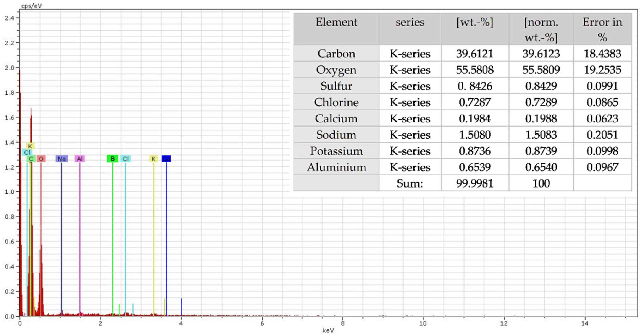Select the green C carbon marker
The height and width of the screenshot is (336, 644).
pos(31,158)
